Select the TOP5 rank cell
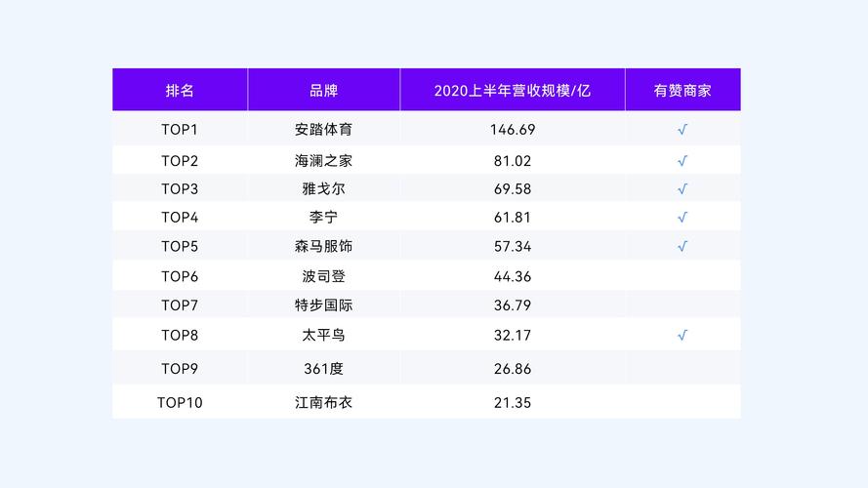The image size is (868, 488). [x=180, y=246]
